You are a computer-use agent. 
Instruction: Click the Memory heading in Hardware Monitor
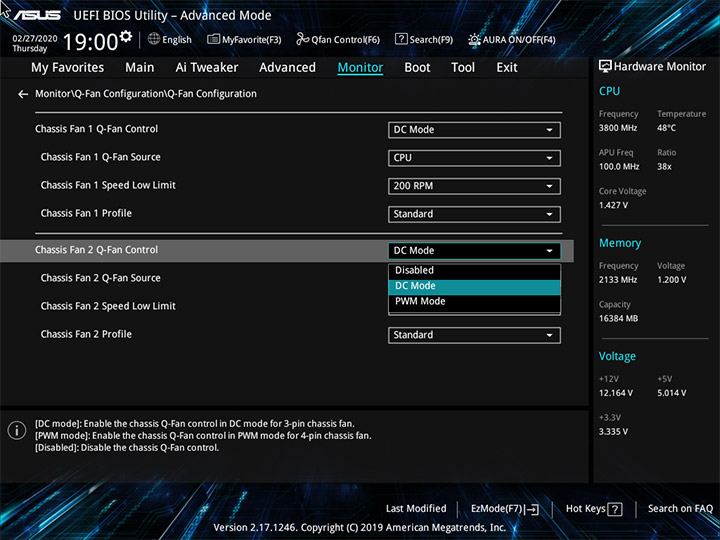(x=620, y=243)
